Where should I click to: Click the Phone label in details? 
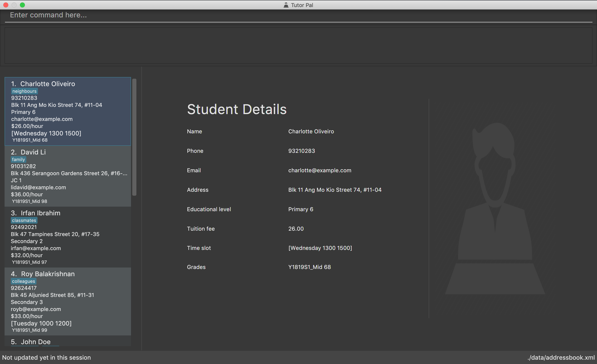tap(195, 151)
